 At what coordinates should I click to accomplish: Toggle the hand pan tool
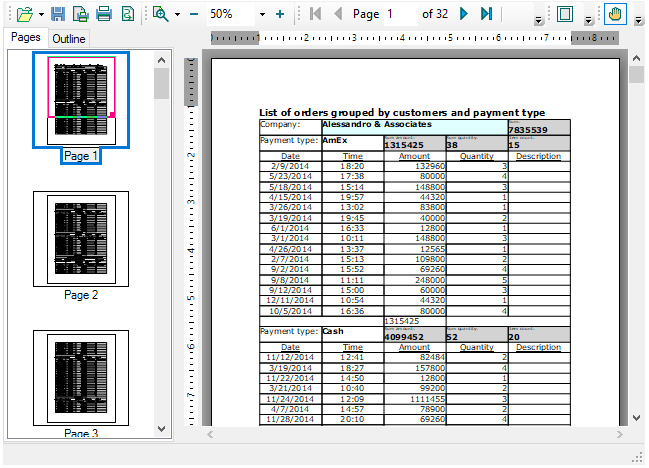click(616, 15)
